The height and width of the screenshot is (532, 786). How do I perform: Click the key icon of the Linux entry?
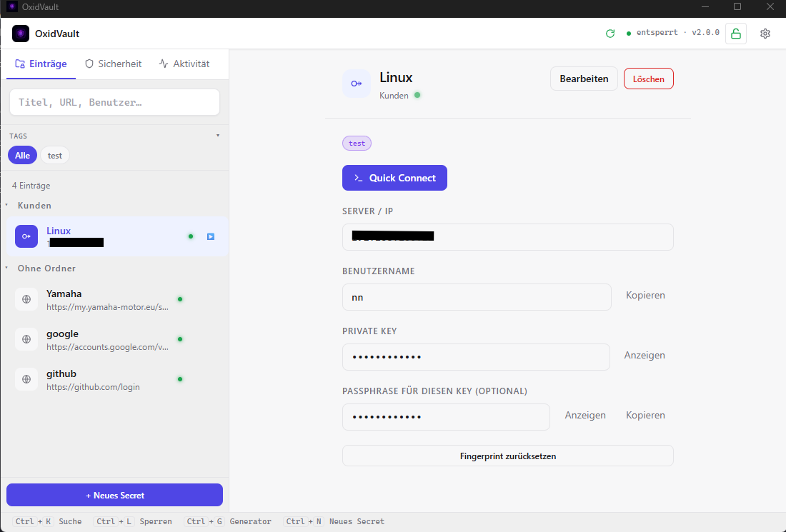(x=26, y=236)
